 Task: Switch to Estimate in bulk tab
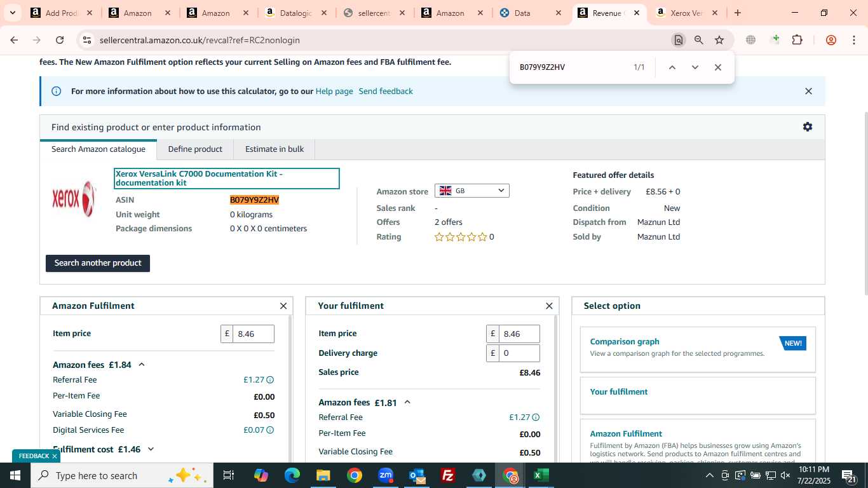275,149
